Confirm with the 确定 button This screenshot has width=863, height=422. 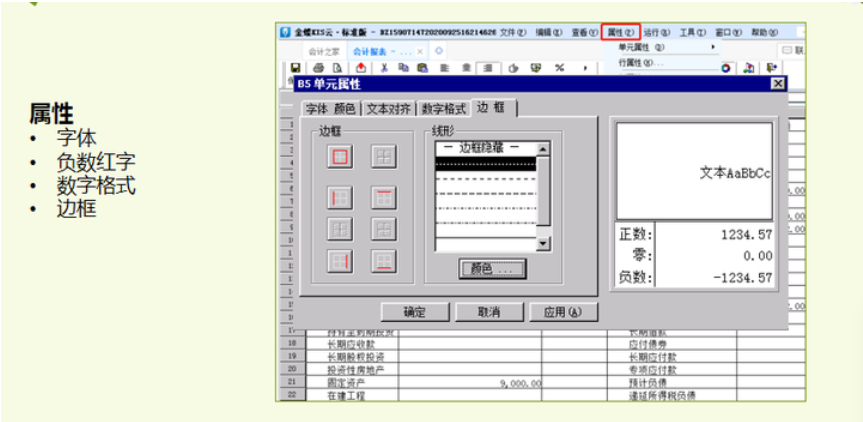[x=414, y=313]
